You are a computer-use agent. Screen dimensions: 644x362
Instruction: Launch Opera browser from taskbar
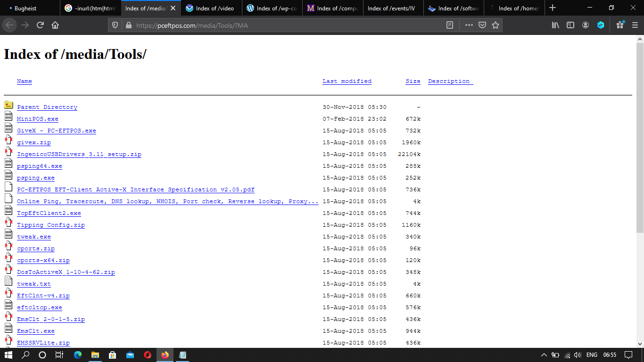pyautogui.click(x=148, y=355)
